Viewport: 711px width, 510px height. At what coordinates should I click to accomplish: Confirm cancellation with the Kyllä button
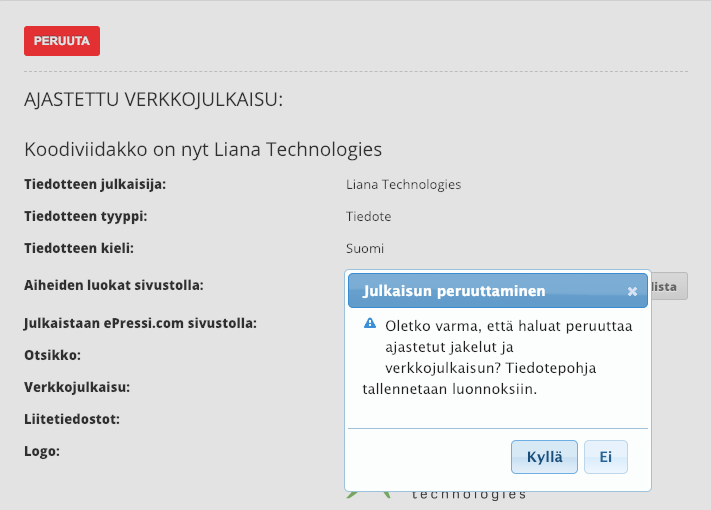544,457
